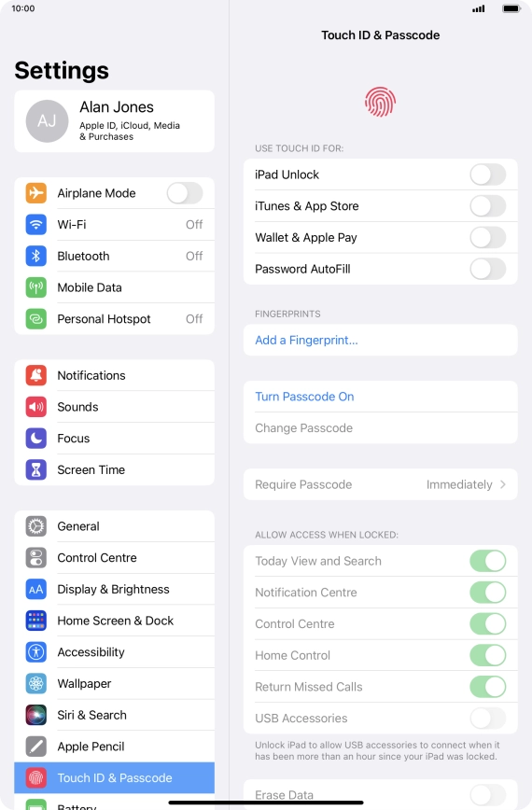Select General in the settings sidebar
This screenshot has height=810, width=532.
tap(114, 526)
